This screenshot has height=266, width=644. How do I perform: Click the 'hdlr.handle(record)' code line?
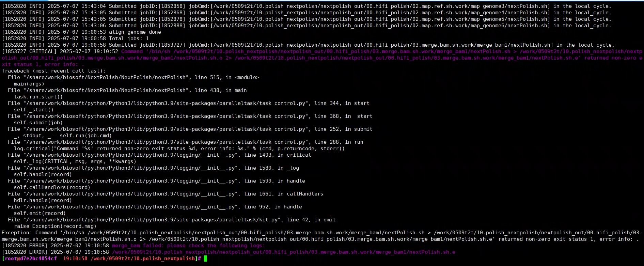[x=43, y=200]
